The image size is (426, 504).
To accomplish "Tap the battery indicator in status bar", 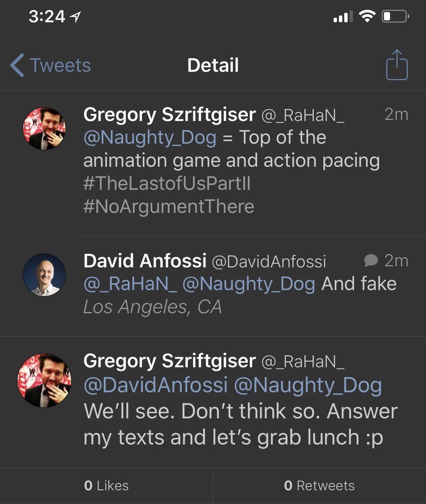I will pyautogui.click(x=395, y=16).
